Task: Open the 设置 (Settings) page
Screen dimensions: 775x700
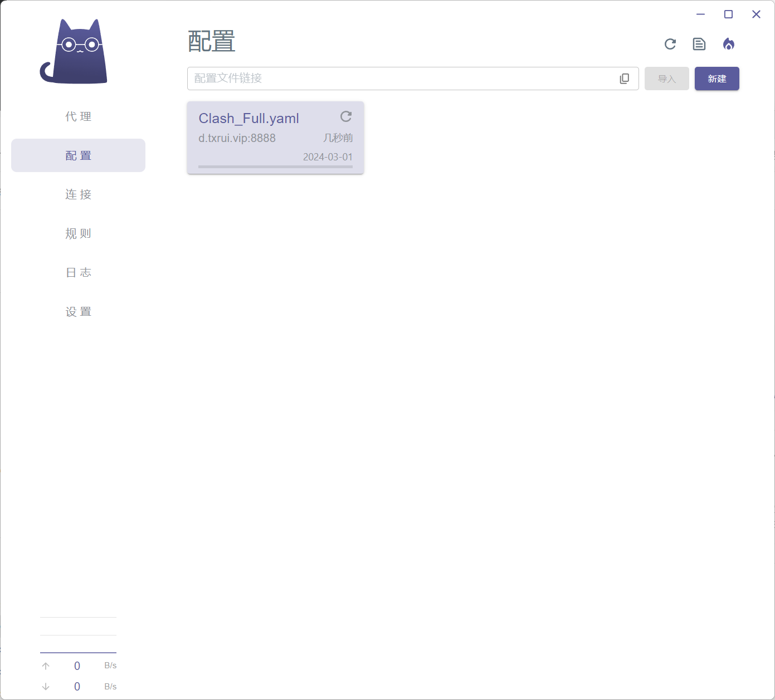Action: click(x=78, y=311)
